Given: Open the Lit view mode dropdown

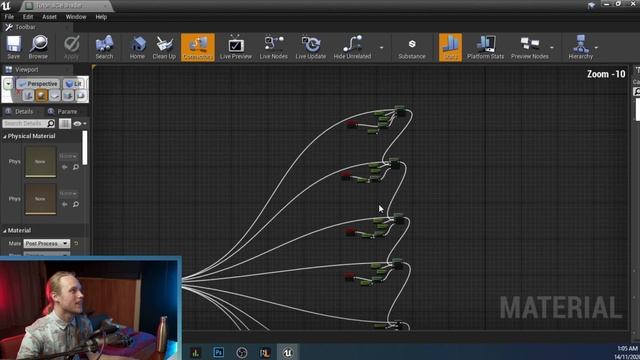Looking at the screenshot, I should click(x=74, y=84).
